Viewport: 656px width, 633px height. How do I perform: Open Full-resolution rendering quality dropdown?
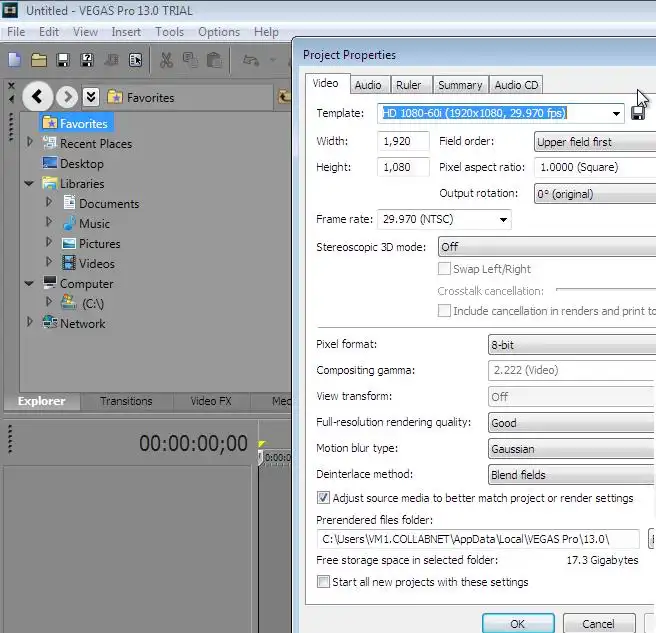pos(571,423)
